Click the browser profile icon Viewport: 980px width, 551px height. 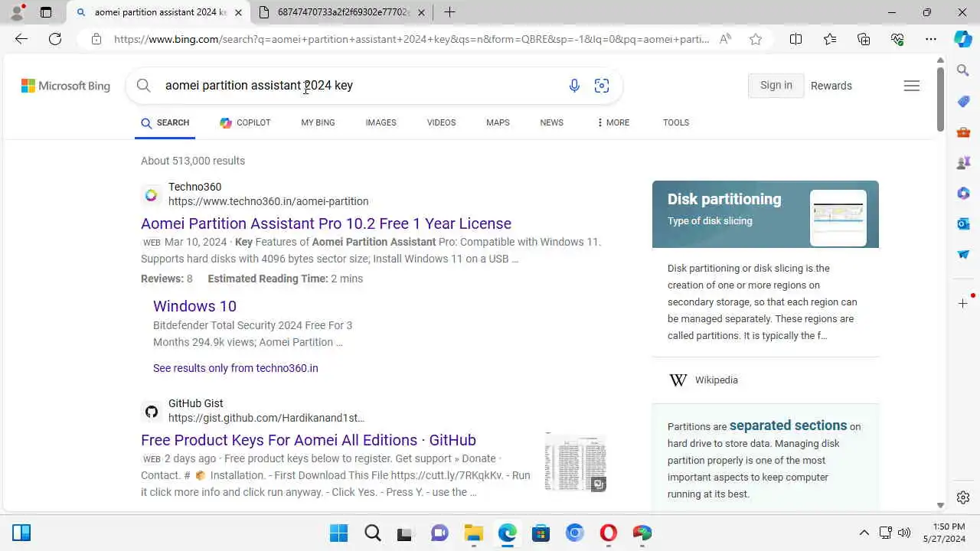point(17,12)
